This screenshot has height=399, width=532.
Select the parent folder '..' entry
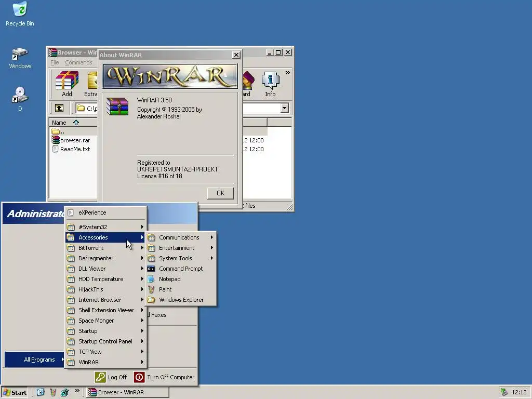click(58, 131)
